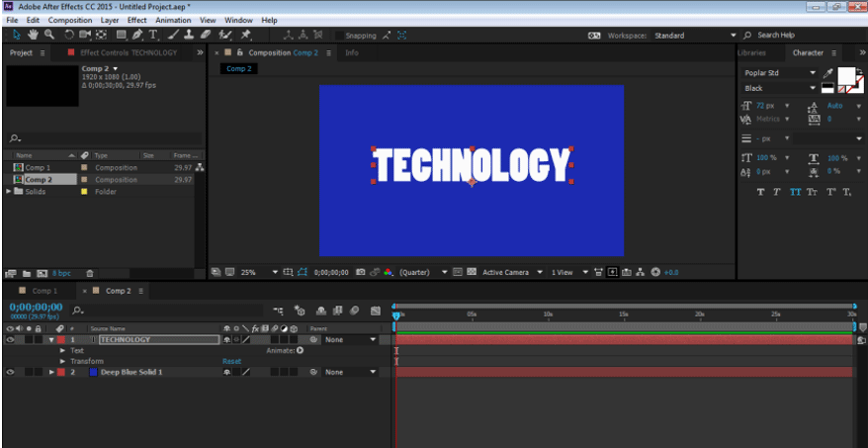
Task: Toggle motion blur for timeline layers
Action: pos(355,311)
